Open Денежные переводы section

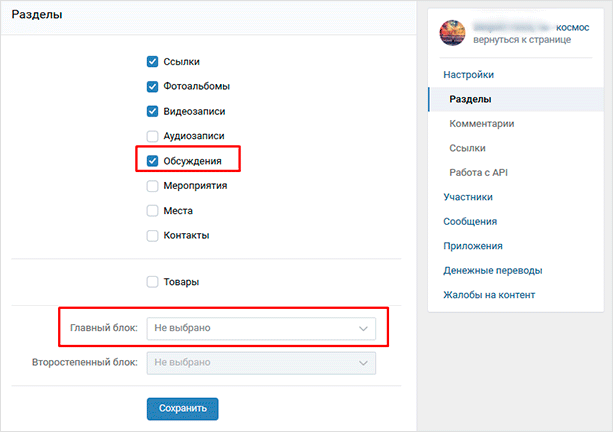point(493,270)
